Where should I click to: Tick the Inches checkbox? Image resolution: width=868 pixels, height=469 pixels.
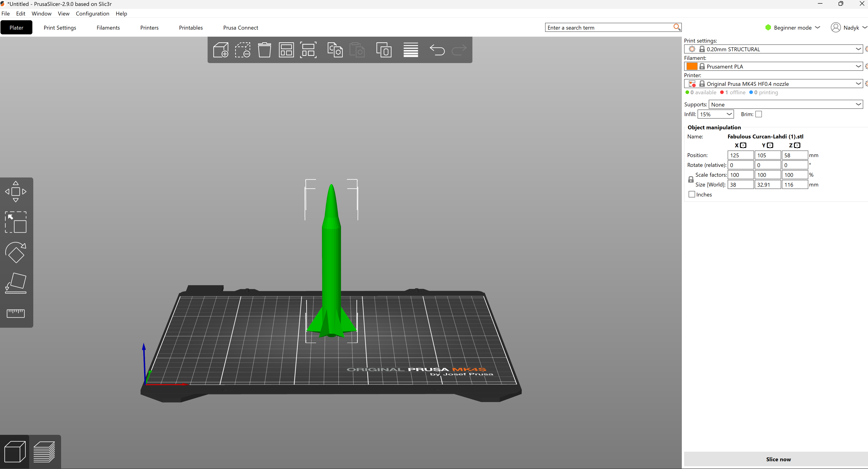692,194
